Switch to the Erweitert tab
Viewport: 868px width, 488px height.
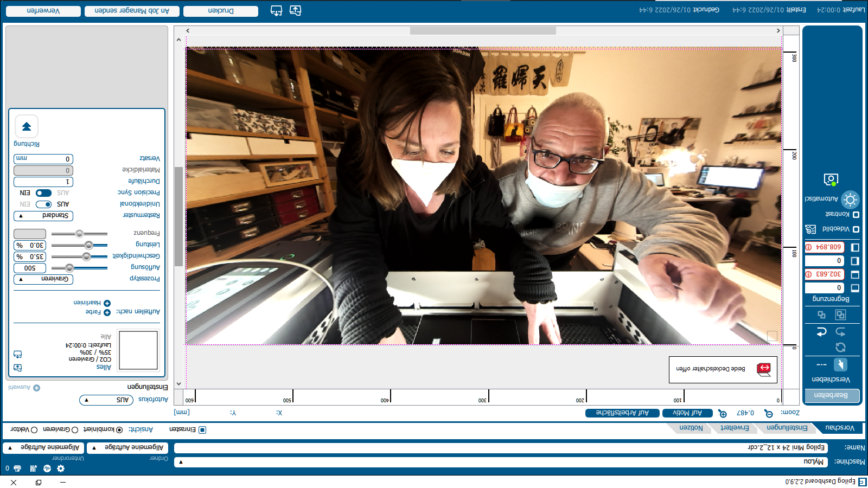point(735,428)
